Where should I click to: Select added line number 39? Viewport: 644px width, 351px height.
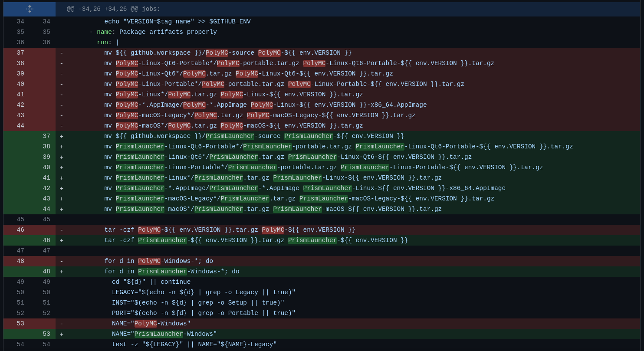pos(46,157)
